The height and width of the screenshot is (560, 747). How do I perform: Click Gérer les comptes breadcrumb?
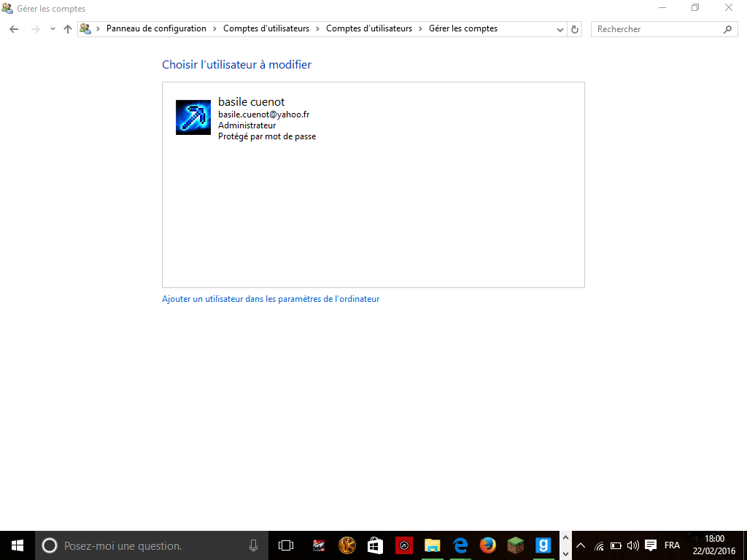(x=463, y=28)
